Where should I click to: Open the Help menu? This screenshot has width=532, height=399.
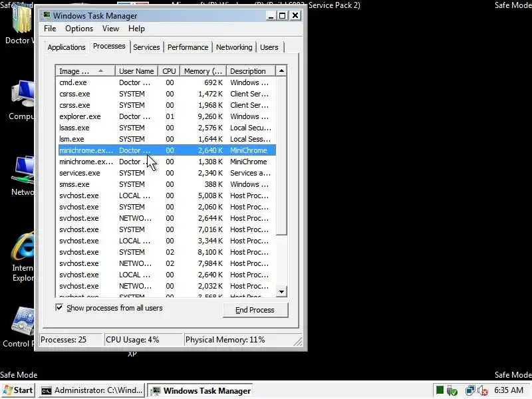[136, 29]
